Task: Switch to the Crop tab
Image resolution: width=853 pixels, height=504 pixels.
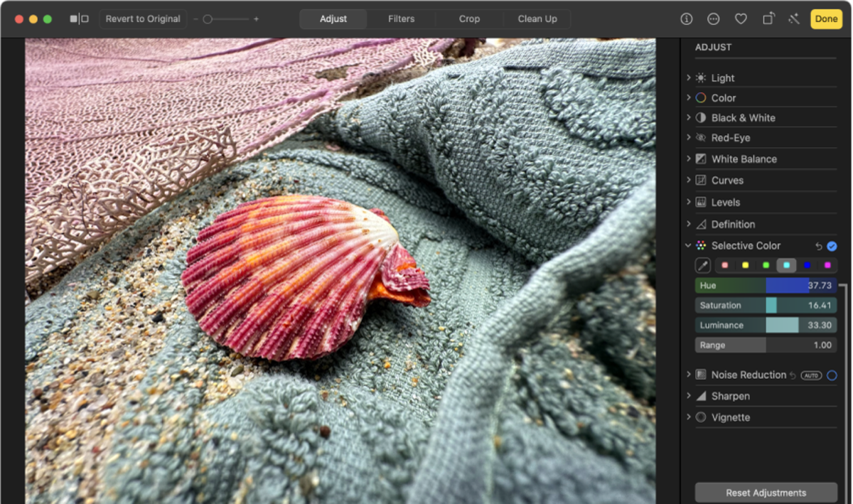Action: [469, 19]
